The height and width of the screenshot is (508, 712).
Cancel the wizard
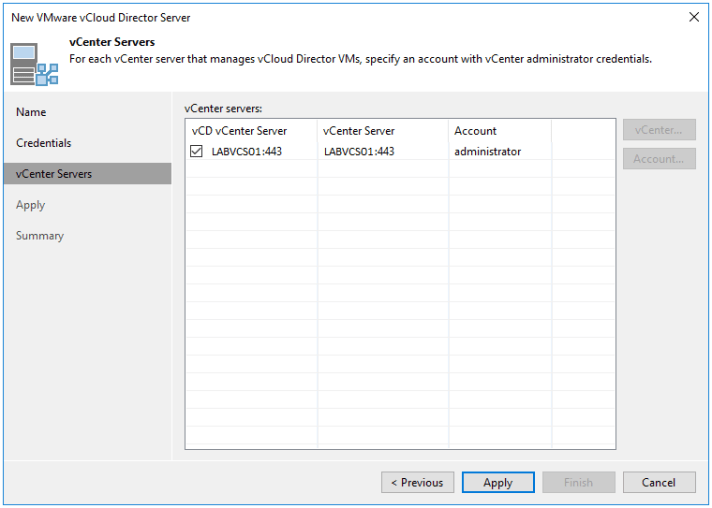(x=658, y=483)
